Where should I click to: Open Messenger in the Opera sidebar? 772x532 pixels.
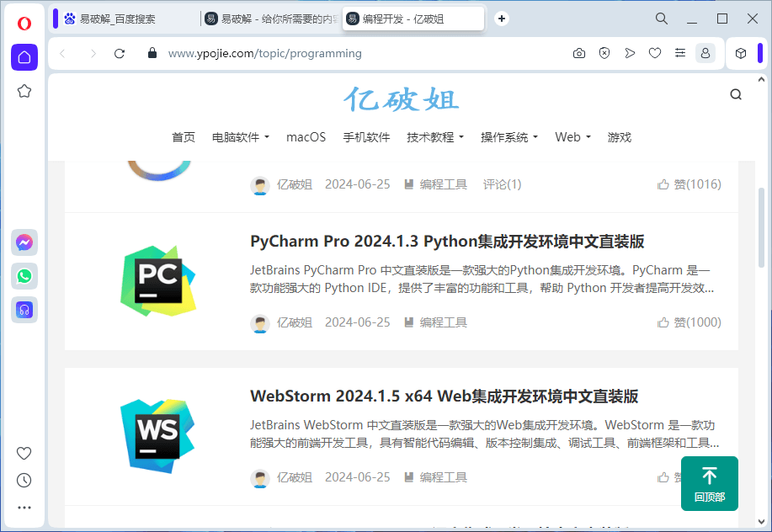click(x=24, y=243)
